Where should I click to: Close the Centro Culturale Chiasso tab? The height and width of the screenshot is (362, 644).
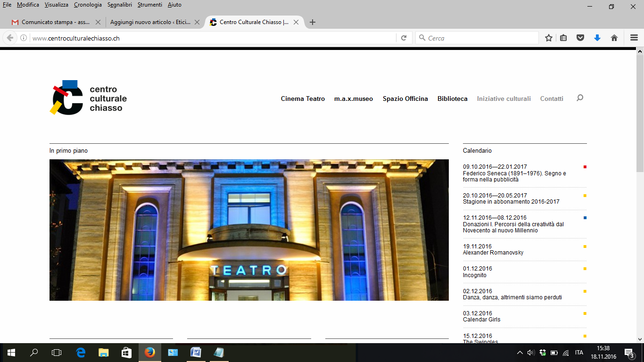(296, 22)
